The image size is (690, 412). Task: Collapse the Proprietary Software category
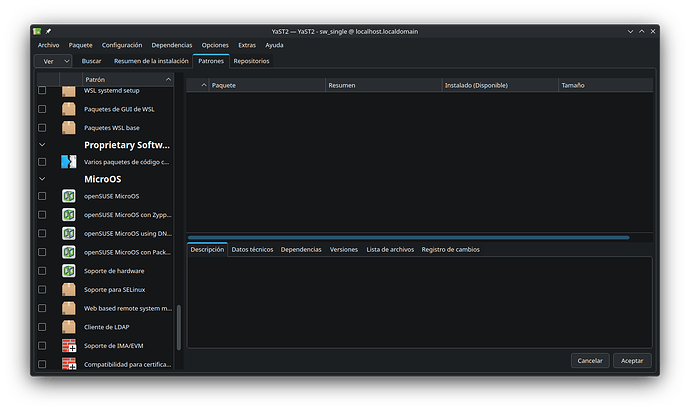point(42,145)
